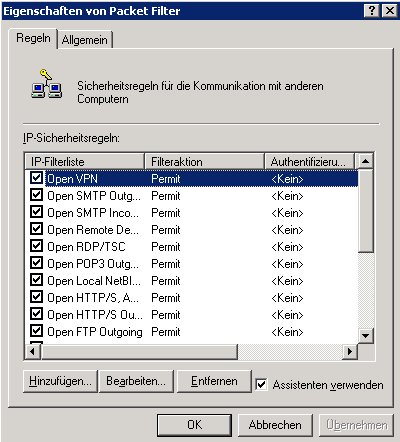Select the Open Local NetBI... rule row
This screenshot has width=400, height=442.
tap(192, 281)
